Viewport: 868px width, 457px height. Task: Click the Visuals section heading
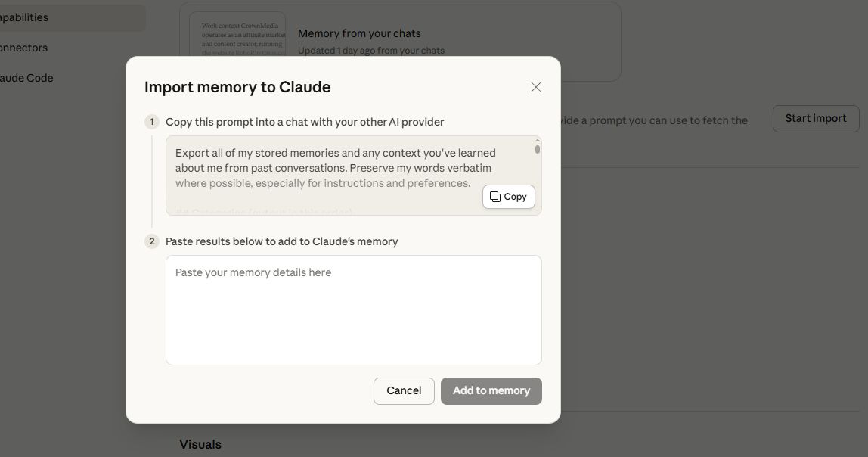click(x=200, y=444)
